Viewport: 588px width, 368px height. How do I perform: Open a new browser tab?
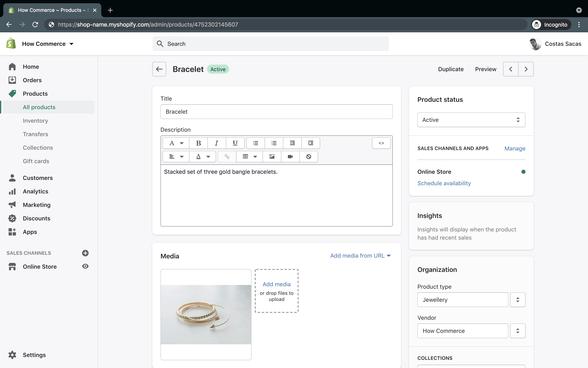coord(110,10)
